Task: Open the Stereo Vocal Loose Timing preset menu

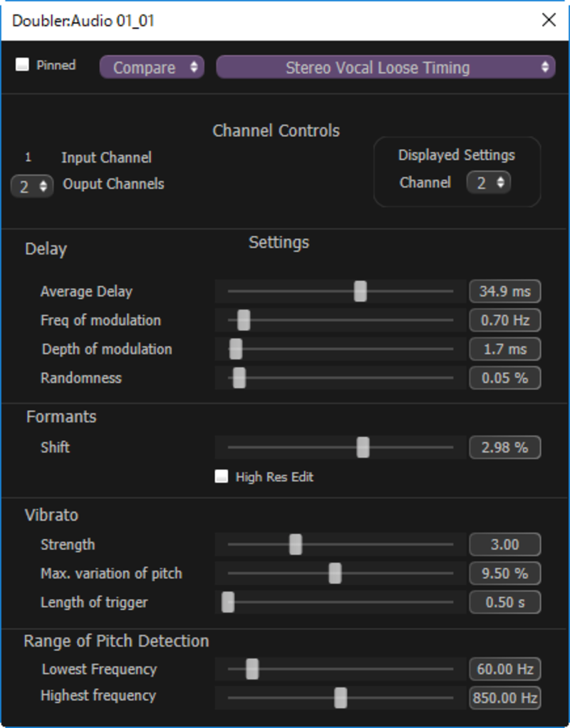Action: coord(385,67)
